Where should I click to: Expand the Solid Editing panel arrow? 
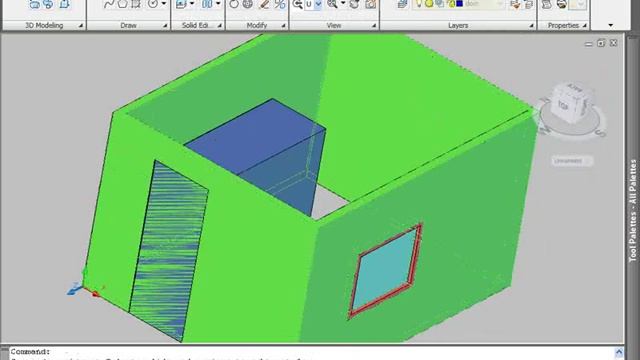point(220,26)
